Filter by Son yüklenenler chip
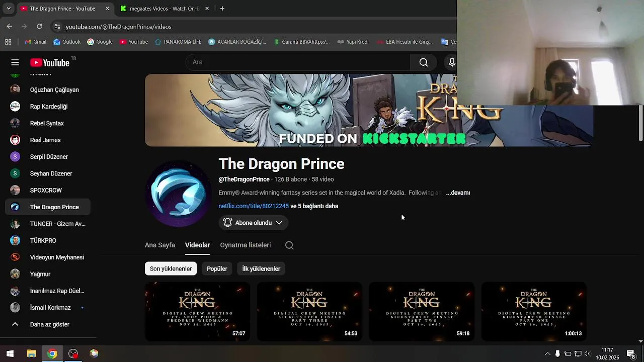The height and width of the screenshot is (362, 644). coord(171,268)
